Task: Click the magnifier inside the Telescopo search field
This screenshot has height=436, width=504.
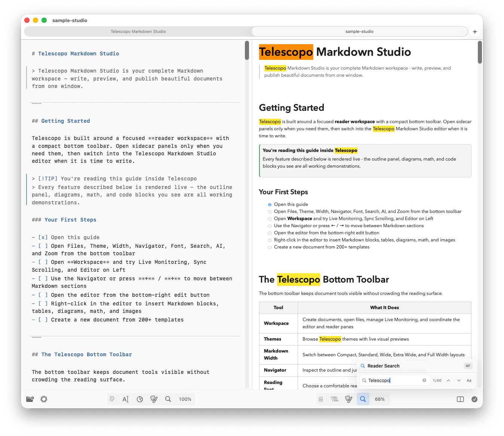Action: (364, 380)
